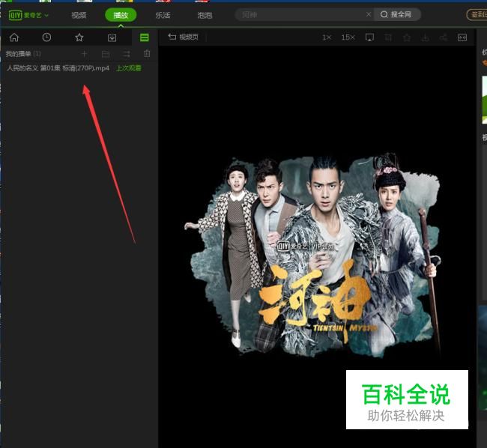Screen dimensions: 487x448
Task: Click the folder icon in playlist header
Action: [106, 55]
